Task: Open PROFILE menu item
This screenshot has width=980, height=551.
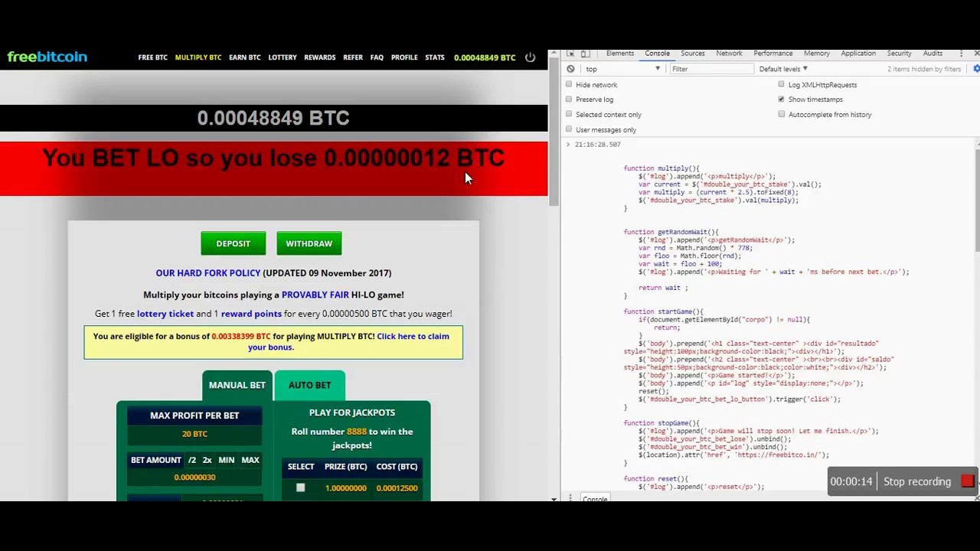Action: pyautogui.click(x=404, y=57)
